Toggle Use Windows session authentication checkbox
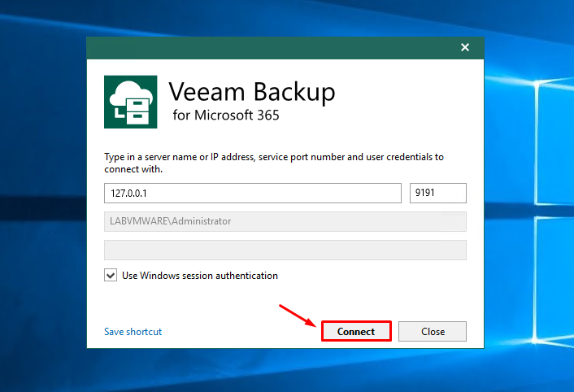The height and width of the screenshot is (392, 574). click(111, 275)
